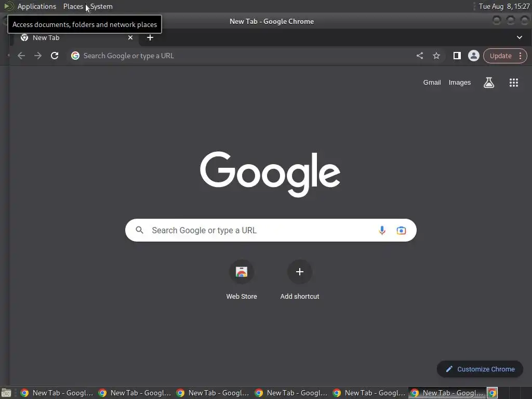Click the magnifier icon in the search box
This screenshot has width=532, height=399.
[139, 230]
